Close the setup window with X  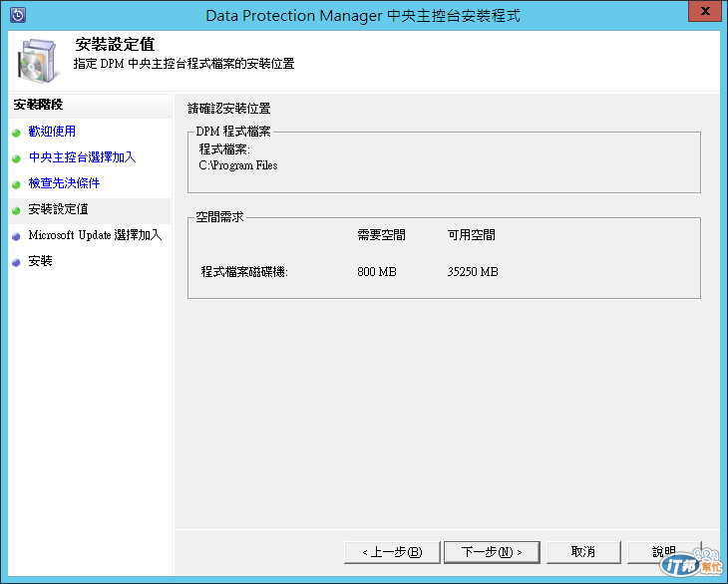tap(705, 11)
